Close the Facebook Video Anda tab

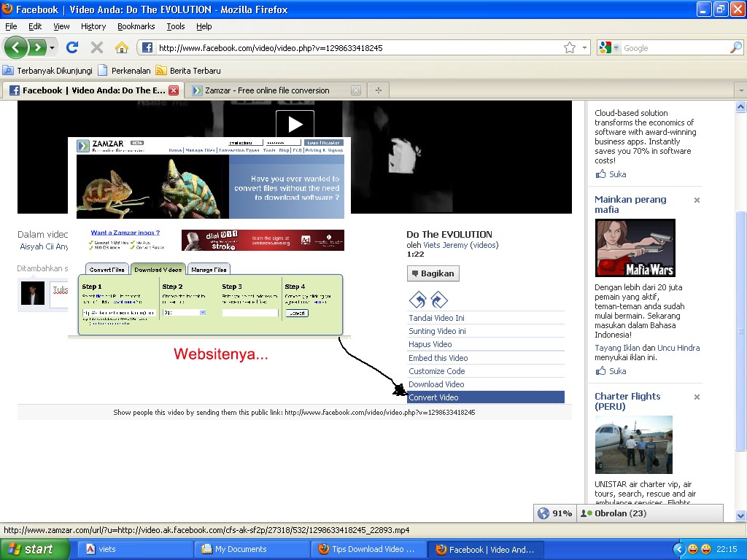[174, 90]
